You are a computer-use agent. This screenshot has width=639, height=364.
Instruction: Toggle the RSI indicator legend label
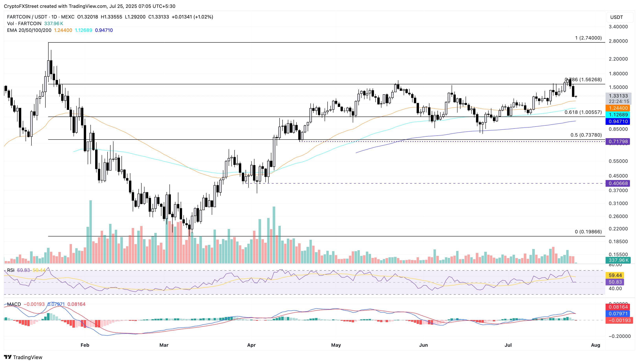[x=10, y=270]
